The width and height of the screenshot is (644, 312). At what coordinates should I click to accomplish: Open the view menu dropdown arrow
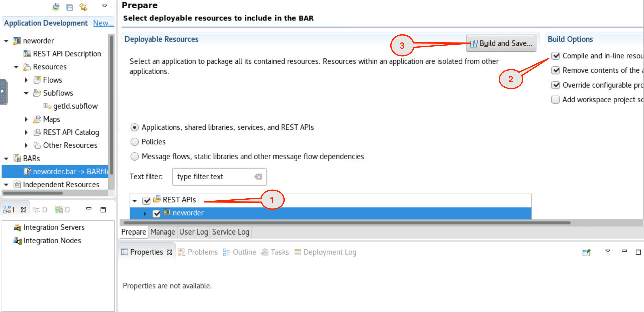tap(105, 6)
